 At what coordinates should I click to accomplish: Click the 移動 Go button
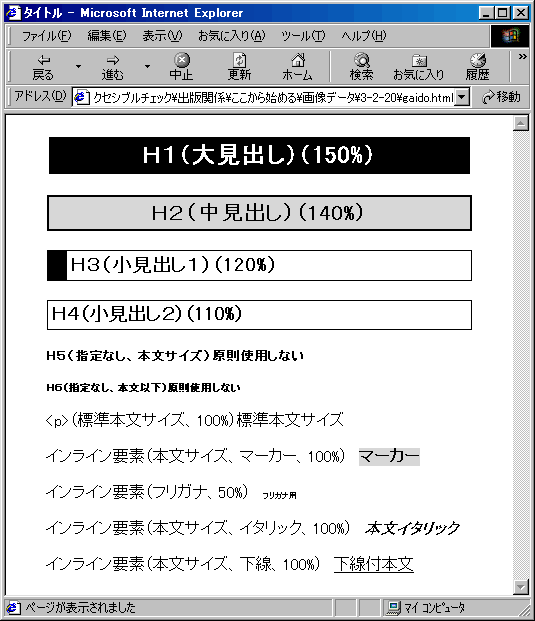pyautogui.click(x=501, y=97)
